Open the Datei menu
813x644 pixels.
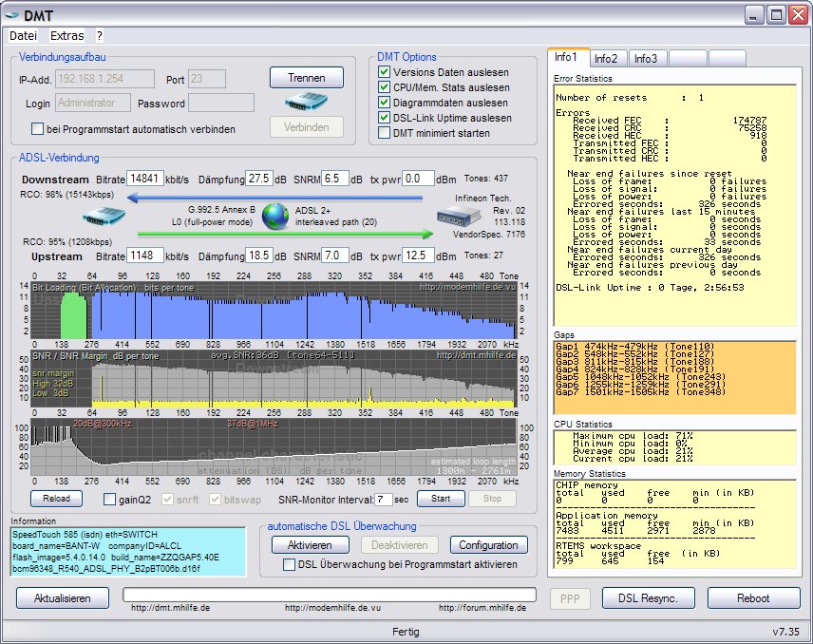(23, 35)
